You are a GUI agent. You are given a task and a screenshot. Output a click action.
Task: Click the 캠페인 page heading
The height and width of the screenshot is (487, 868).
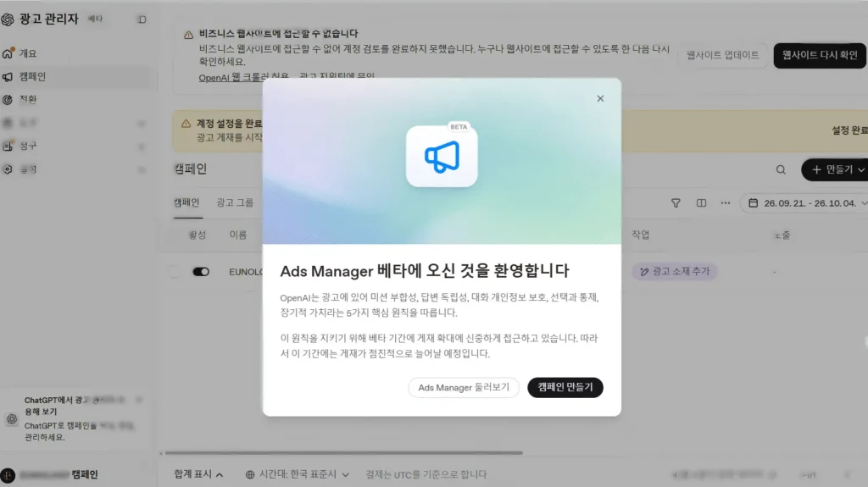(191, 169)
